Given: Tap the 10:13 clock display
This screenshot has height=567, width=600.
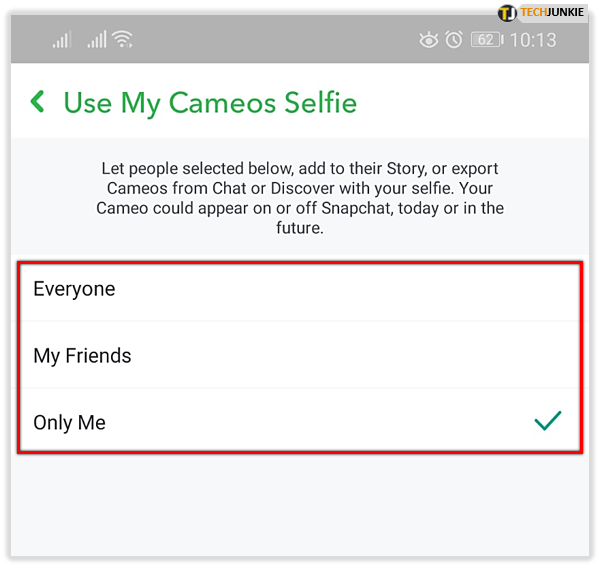Looking at the screenshot, I should [533, 40].
